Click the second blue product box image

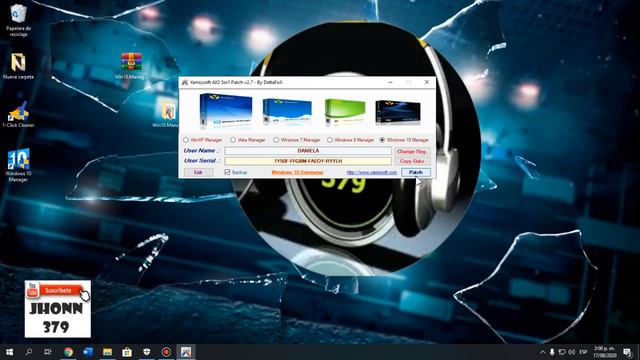point(287,111)
